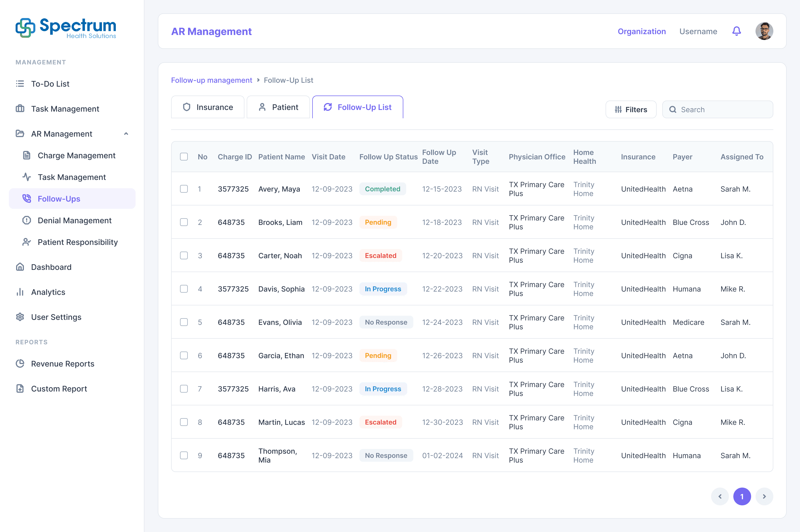Viewport: 800px width, 532px height.
Task: Click the Escalated badge for Carter, Noah
Action: click(x=381, y=255)
